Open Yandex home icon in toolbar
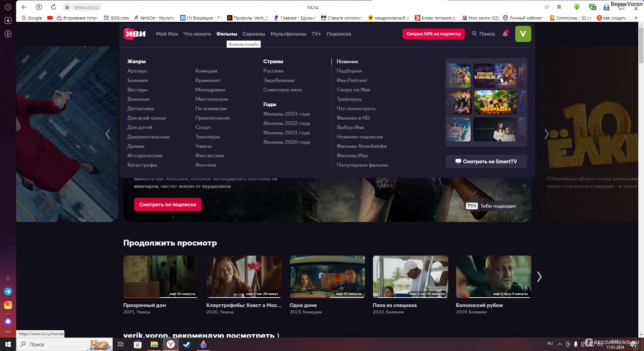This screenshot has height=351, width=644. (39, 7)
